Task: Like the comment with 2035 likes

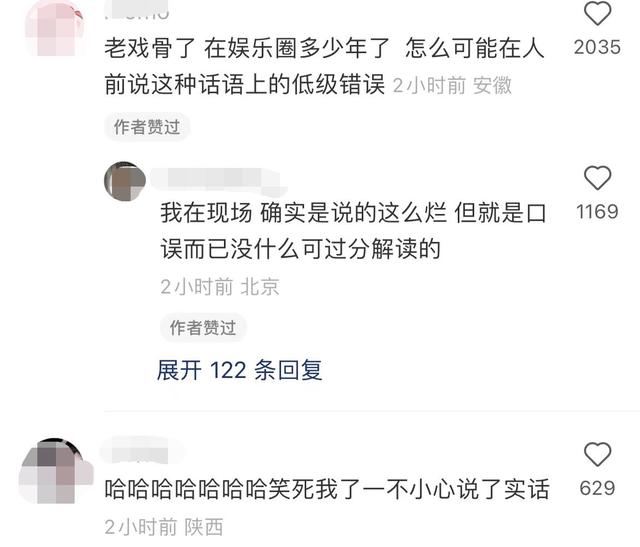Action: 597,13
